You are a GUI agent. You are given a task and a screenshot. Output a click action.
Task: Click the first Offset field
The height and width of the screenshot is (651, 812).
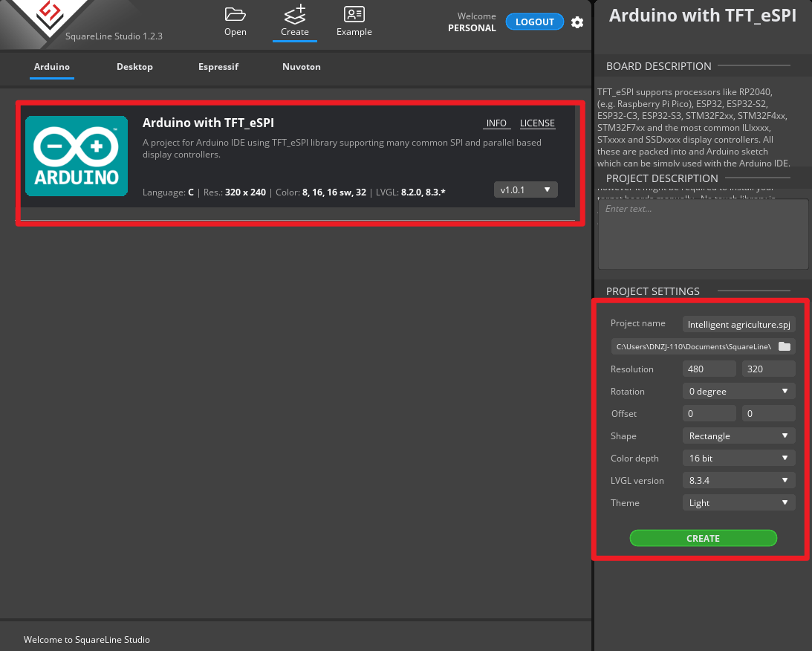(709, 414)
